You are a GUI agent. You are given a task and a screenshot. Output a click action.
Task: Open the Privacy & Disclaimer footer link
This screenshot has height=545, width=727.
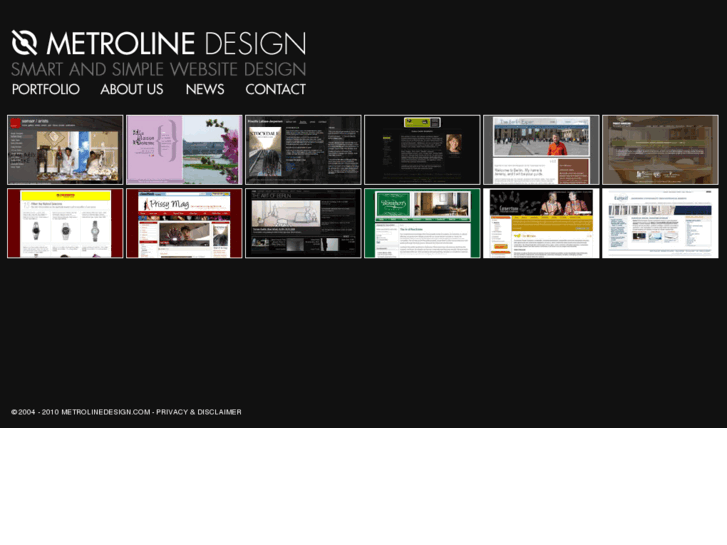198,412
